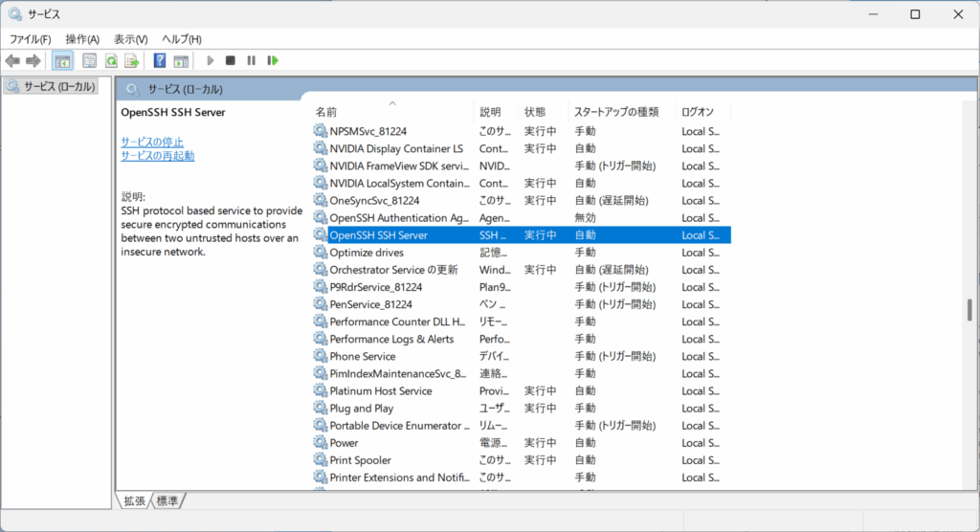Screen dimensions: 980x532
Task: Sort by the 名前 column header
Action: click(x=326, y=112)
